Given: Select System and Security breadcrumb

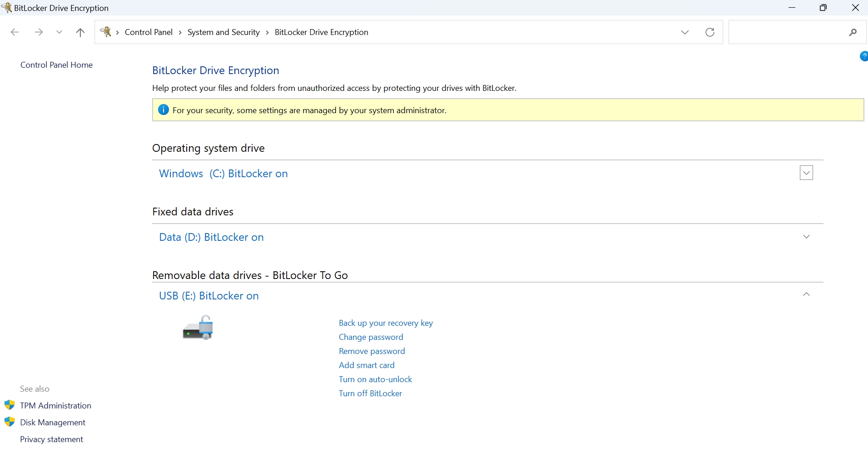Looking at the screenshot, I should pyautogui.click(x=223, y=32).
